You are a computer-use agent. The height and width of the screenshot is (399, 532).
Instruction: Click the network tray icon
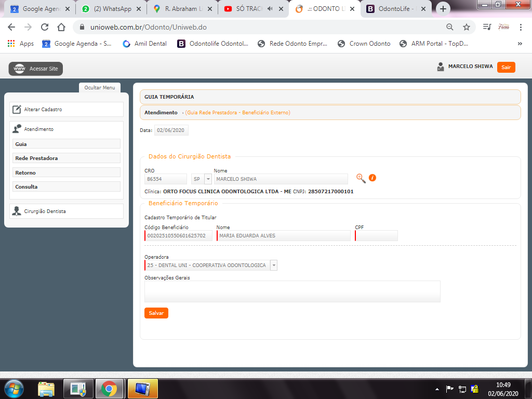tap(462, 389)
